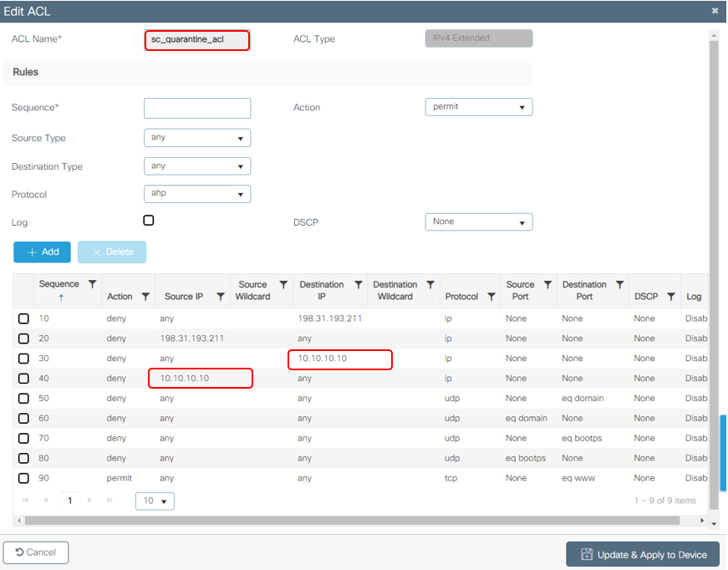The width and height of the screenshot is (728, 570).
Task: Click the horizontal scrollbar of rules table
Action: [x=352, y=521]
